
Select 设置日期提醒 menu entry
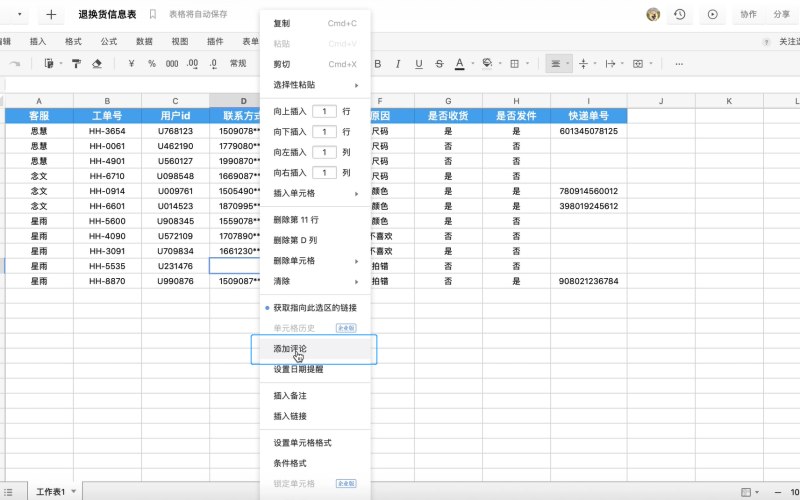click(315, 369)
